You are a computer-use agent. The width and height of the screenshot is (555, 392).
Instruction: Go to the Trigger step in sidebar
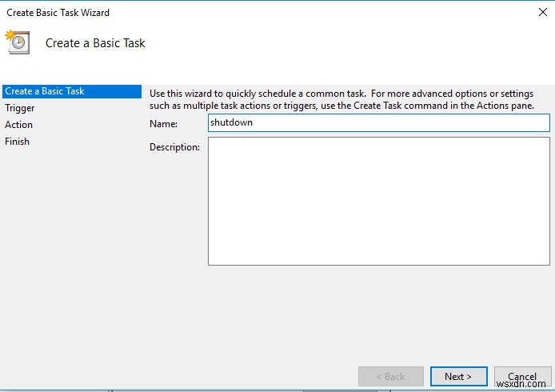point(20,108)
